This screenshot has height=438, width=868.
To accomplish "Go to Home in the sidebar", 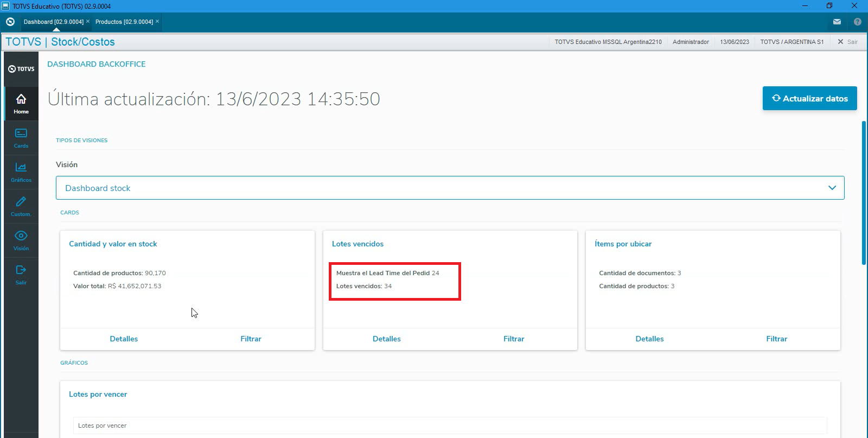I will coord(21,103).
